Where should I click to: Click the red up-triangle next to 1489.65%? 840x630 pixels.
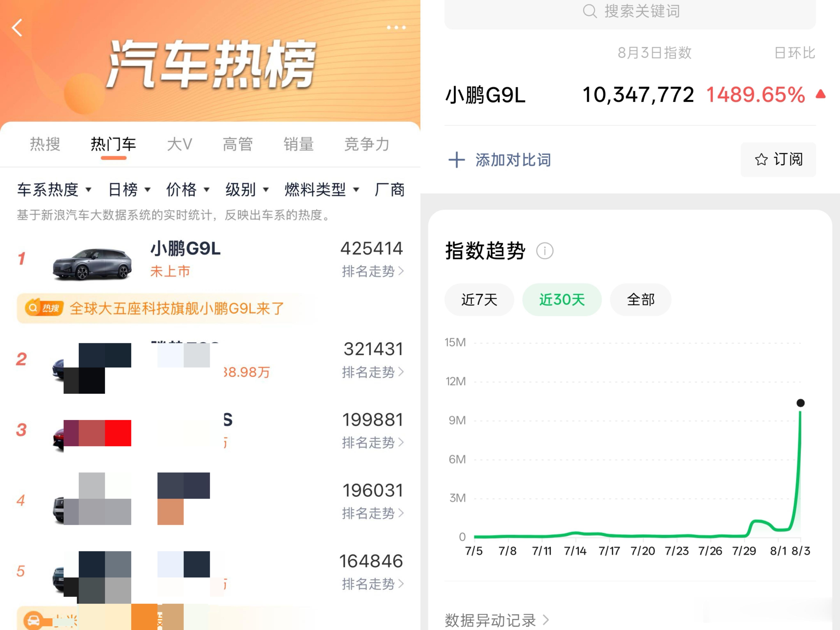pyautogui.click(x=820, y=94)
